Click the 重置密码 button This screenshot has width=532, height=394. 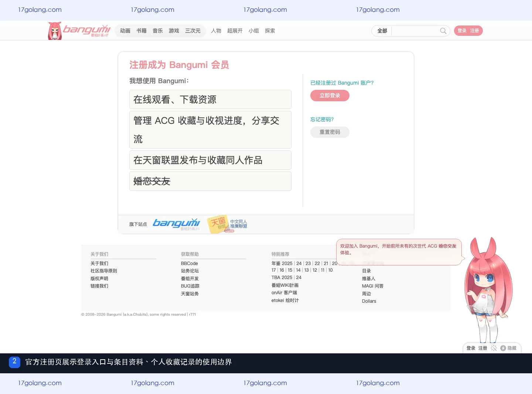pyautogui.click(x=330, y=132)
